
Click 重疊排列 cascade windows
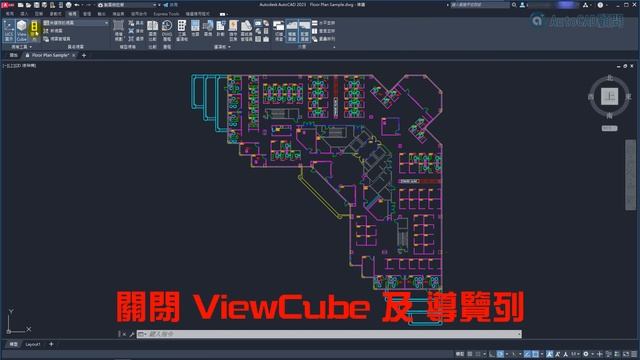click(323, 39)
